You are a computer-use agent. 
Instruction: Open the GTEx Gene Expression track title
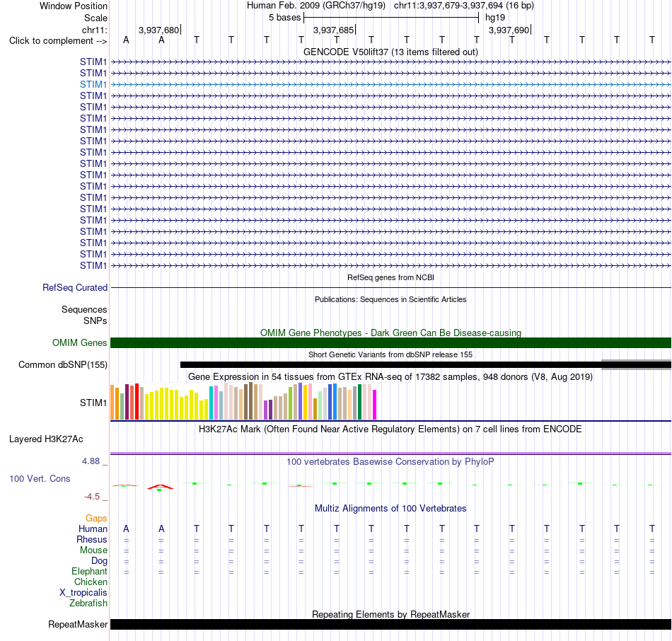(x=390, y=377)
